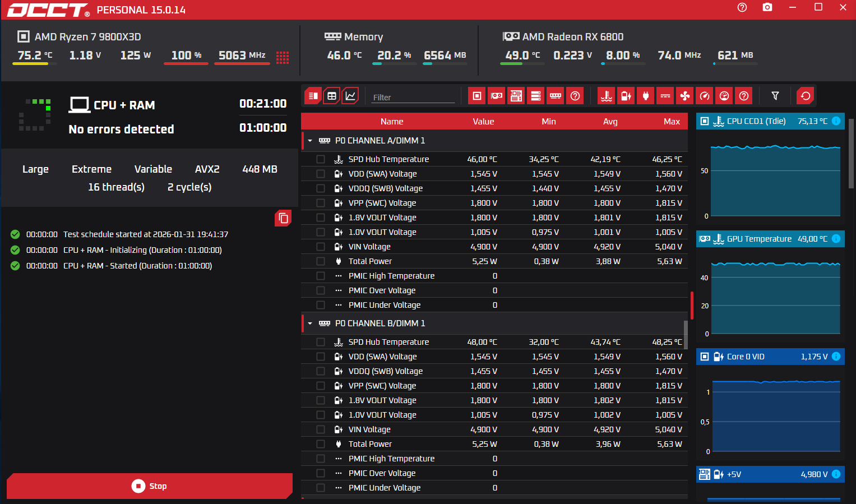The width and height of the screenshot is (856, 504).
Task: Tick checkbox for Channel B PMIC Over Voltage
Action: [x=321, y=473]
